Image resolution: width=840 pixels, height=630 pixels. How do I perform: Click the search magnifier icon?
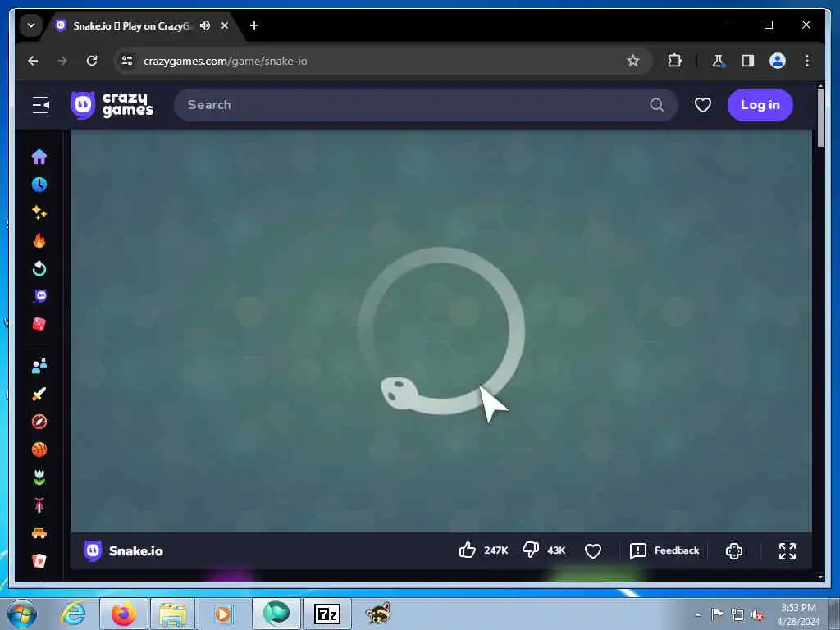657,105
